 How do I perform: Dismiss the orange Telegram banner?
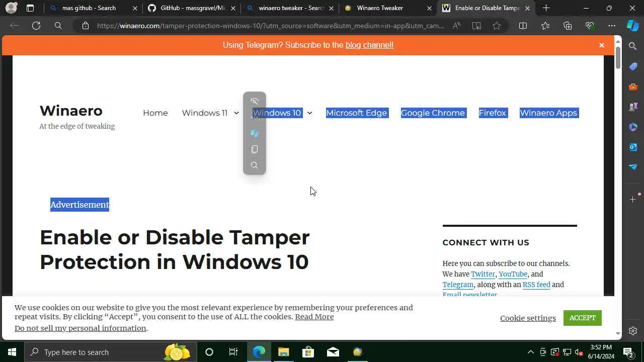coord(601,45)
